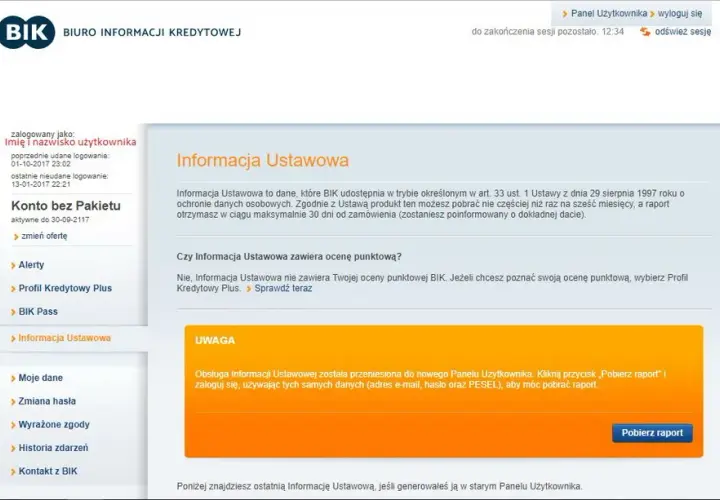
Task: Open the Alerty menu item
Action: (31, 265)
